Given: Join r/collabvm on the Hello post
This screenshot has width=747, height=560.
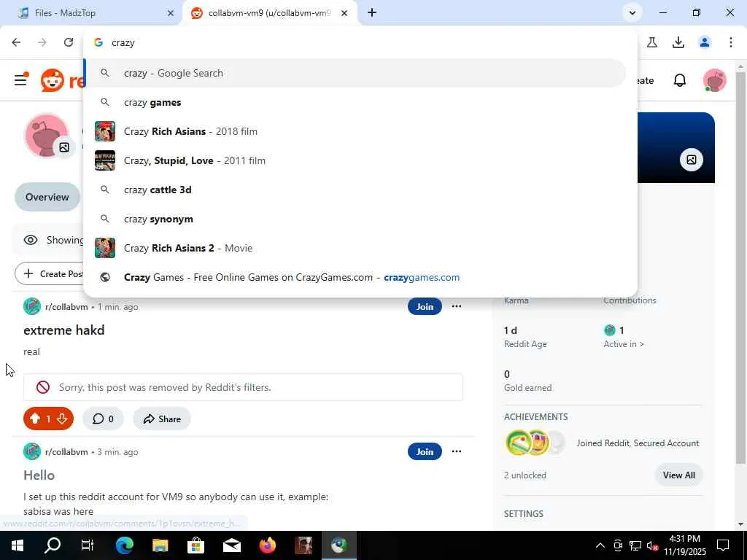Looking at the screenshot, I should click(x=425, y=452).
